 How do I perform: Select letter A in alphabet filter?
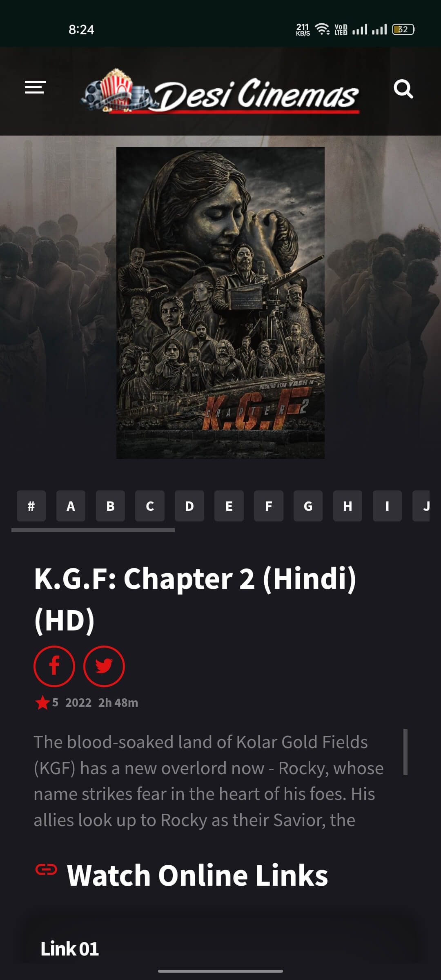(71, 506)
